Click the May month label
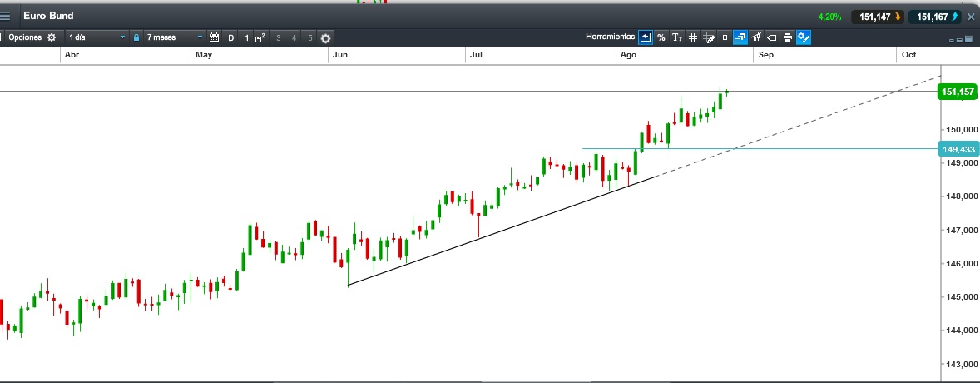 pos(204,55)
